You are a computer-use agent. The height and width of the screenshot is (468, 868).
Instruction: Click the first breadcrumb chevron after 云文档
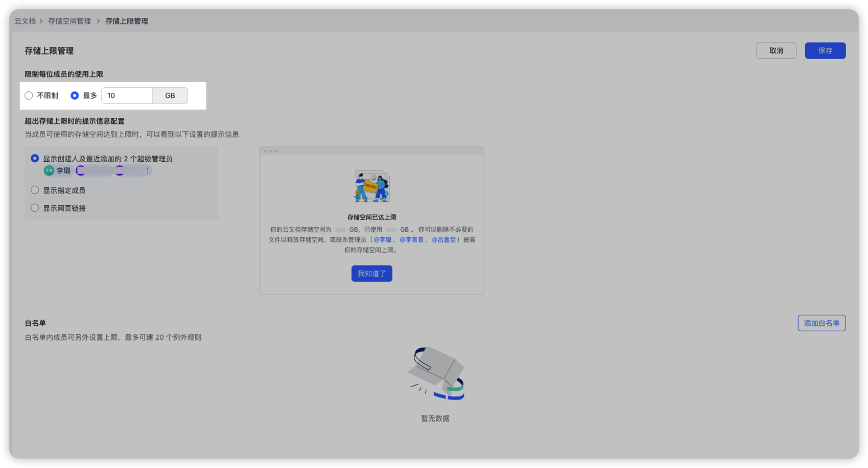41,21
